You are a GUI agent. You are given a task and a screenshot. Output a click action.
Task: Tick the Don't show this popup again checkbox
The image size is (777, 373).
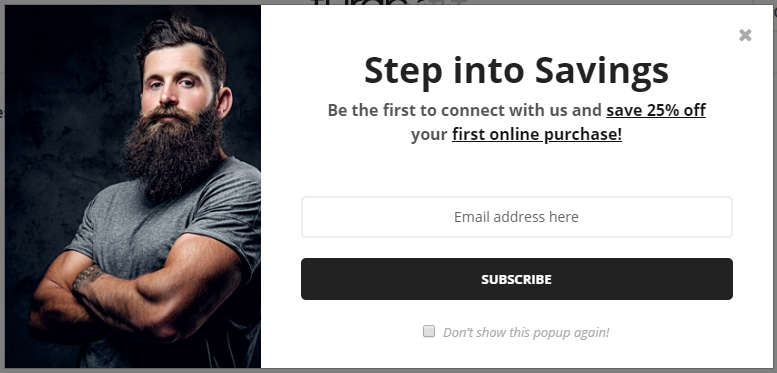pos(429,331)
